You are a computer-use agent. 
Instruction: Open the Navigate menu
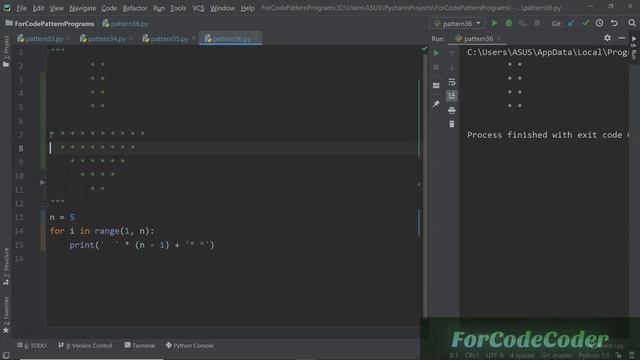[x=82, y=8]
